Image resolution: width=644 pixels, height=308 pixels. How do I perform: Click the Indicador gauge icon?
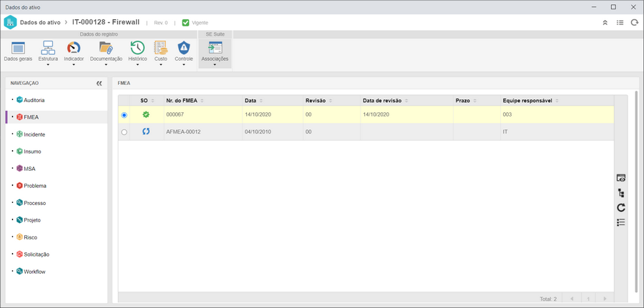[x=74, y=48]
